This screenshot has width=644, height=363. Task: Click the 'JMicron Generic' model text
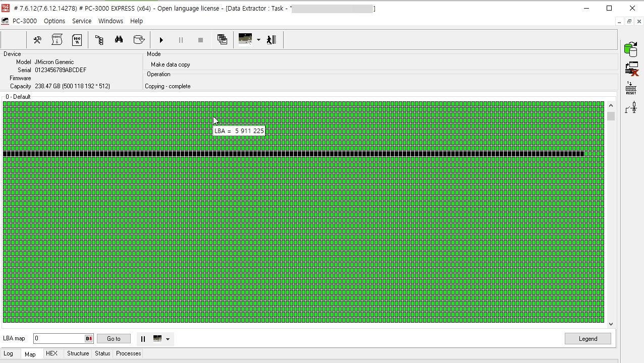(x=54, y=62)
